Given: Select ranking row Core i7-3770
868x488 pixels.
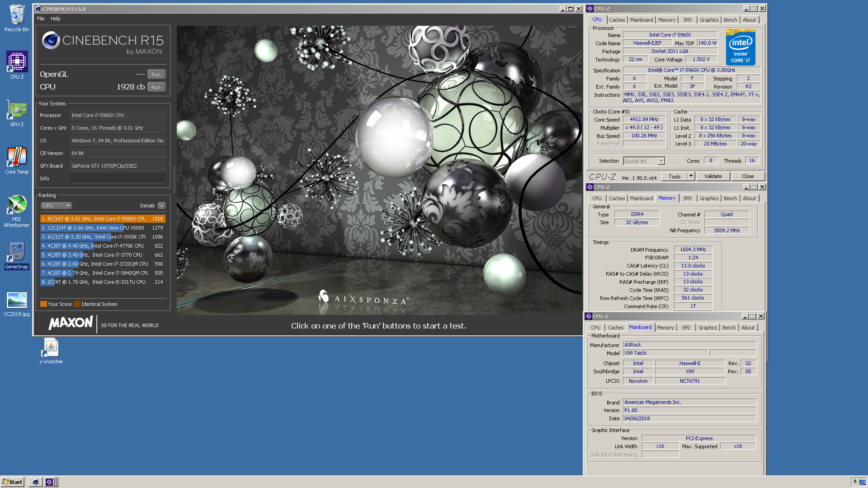Looking at the screenshot, I should pos(103,255).
